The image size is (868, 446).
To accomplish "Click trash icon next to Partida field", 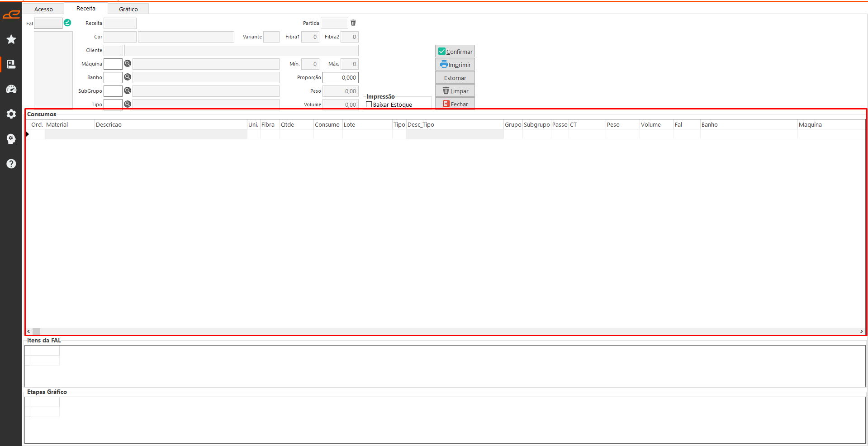I will point(353,23).
